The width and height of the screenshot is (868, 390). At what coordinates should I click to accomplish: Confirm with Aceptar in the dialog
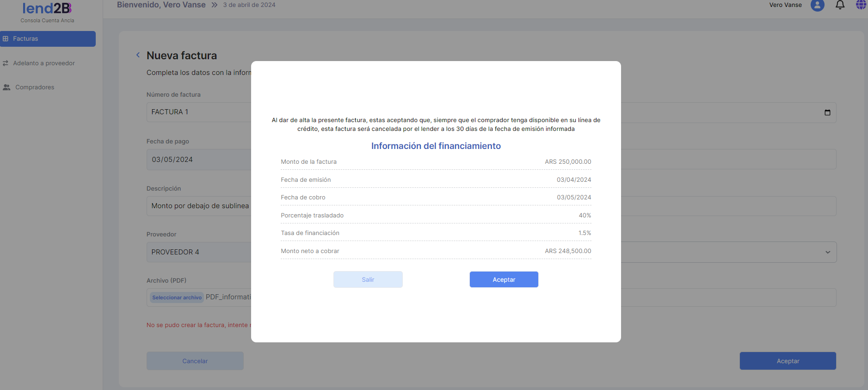[x=504, y=279]
